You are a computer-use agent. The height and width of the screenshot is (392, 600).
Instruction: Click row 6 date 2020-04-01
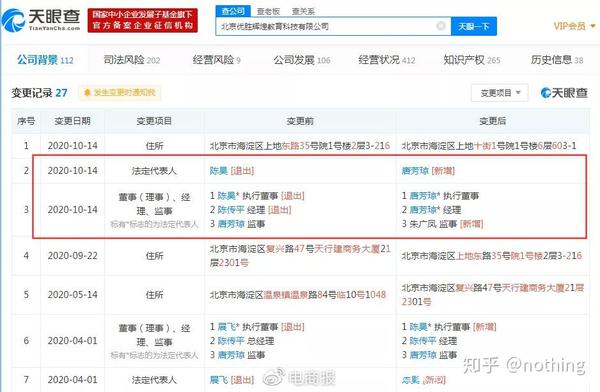(73, 341)
